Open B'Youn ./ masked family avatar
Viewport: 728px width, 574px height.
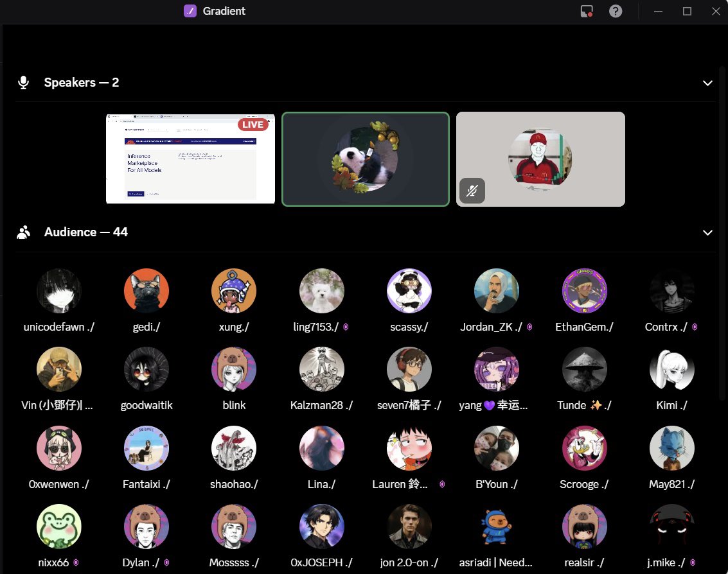point(496,448)
